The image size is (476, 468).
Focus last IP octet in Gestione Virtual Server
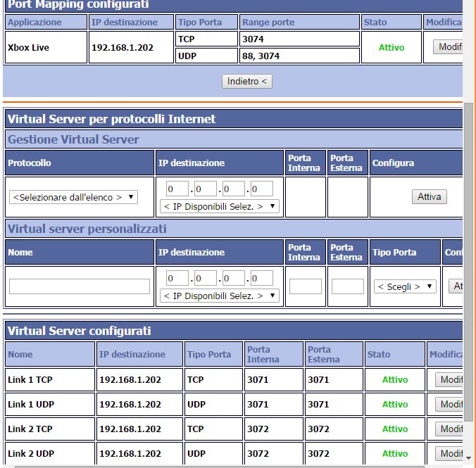pyautogui.click(x=261, y=189)
